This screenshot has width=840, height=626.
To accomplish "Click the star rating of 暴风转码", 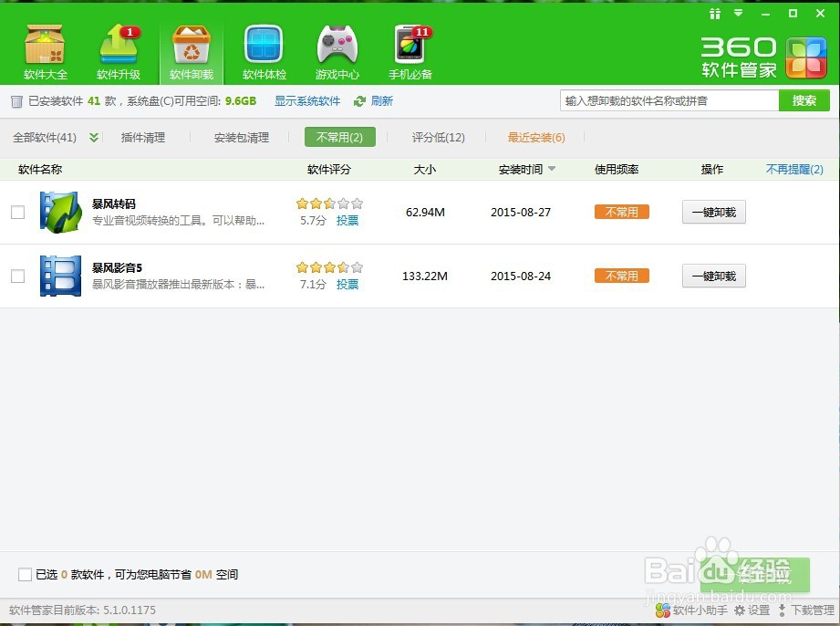I will click(x=329, y=203).
